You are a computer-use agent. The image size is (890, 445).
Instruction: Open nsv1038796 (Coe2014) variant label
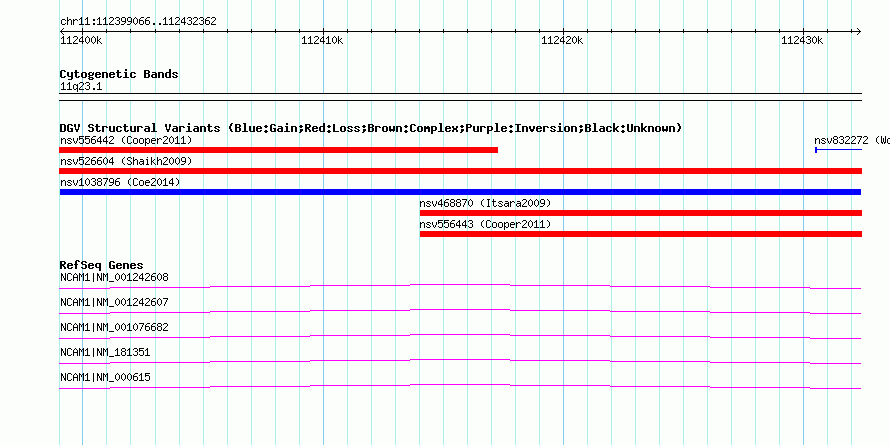point(120,182)
